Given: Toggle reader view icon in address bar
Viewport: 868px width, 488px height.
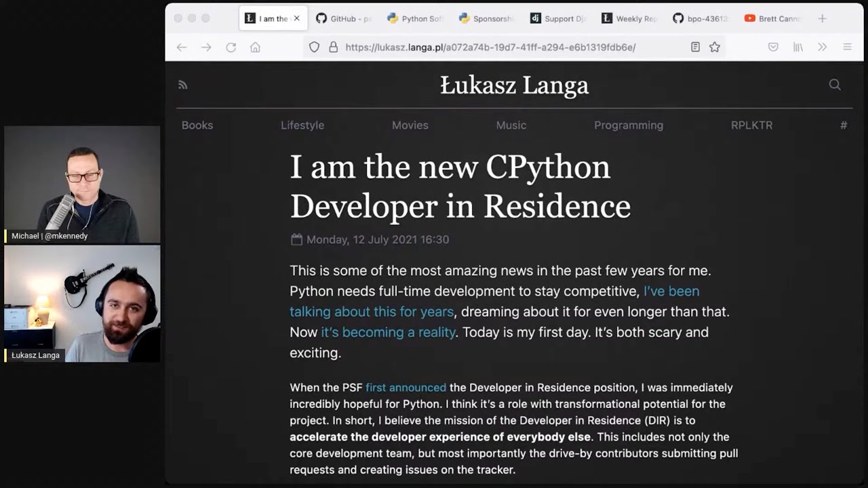Looking at the screenshot, I should [x=695, y=47].
